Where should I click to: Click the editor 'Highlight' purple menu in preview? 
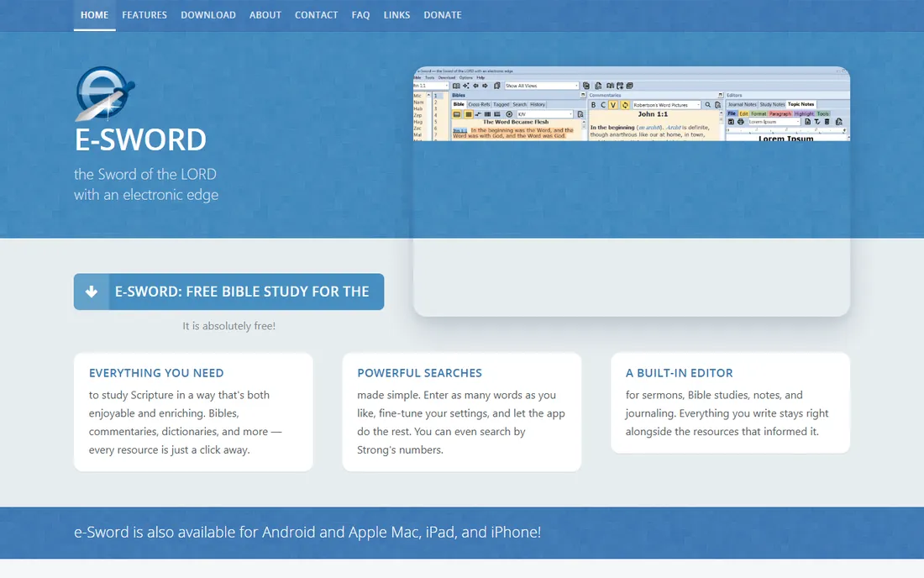coord(804,113)
